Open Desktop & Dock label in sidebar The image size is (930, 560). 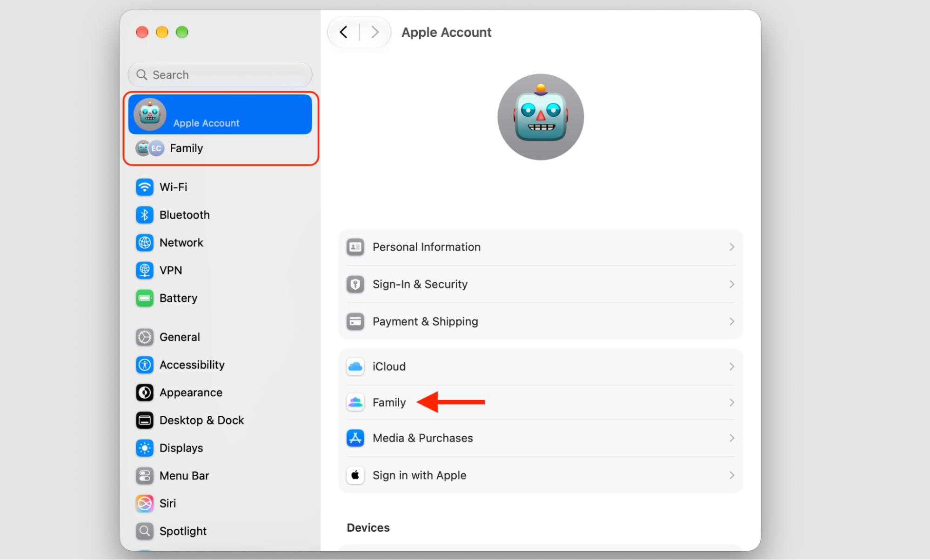(x=202, y=420)
